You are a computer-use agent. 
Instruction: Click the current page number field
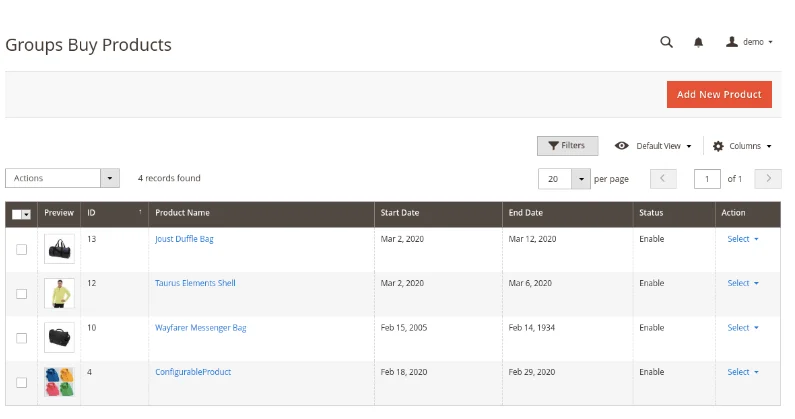coord(707,179)
